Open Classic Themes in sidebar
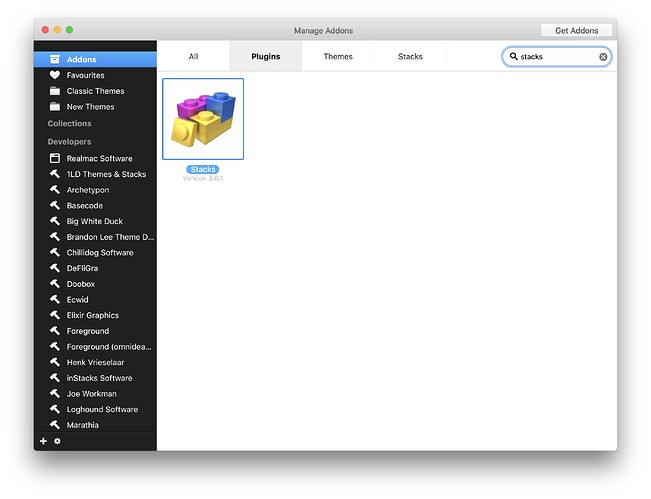The width and height of the screenshot is (651, 499). [95, 91]
